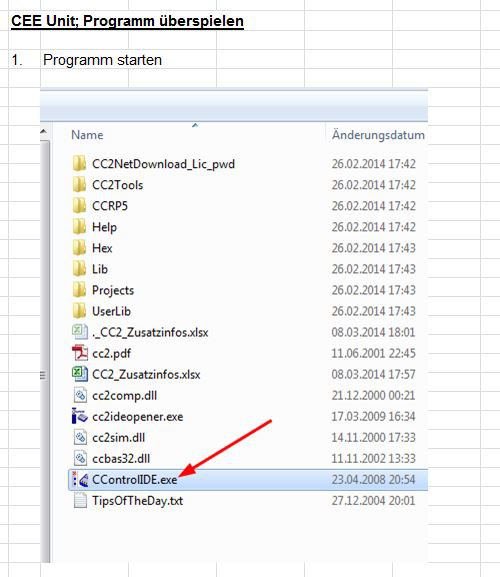The height and width of the screenshot is (577, 500).
Task: Click the vertical scrollbar track grip
Action: click(x=43, y=375)
